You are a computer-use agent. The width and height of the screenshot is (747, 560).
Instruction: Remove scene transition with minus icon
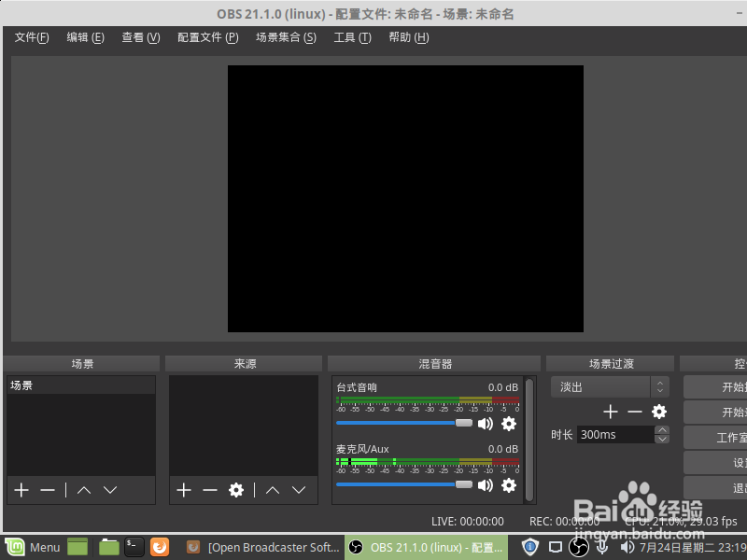pos(635,412)
